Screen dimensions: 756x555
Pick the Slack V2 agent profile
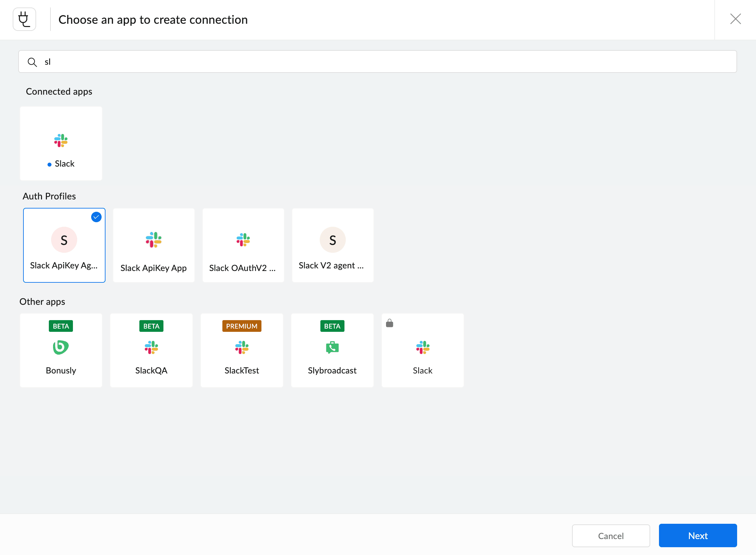click(332, 245)
